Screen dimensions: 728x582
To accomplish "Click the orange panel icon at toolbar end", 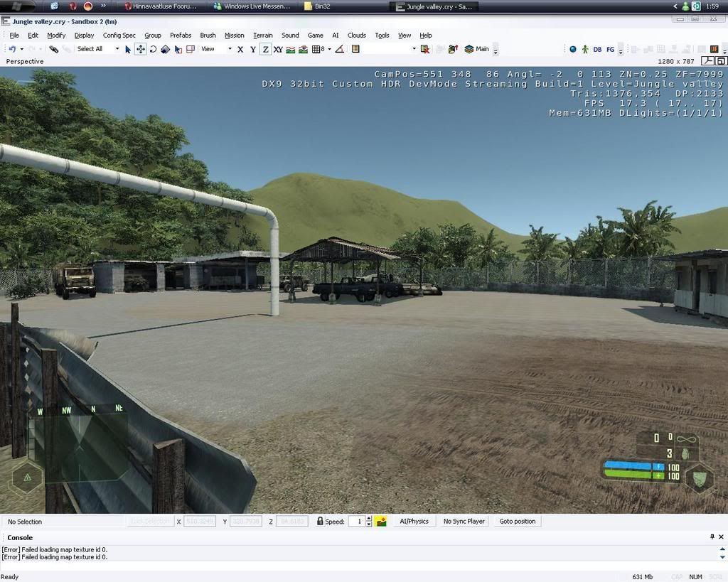I will (714, 49).
